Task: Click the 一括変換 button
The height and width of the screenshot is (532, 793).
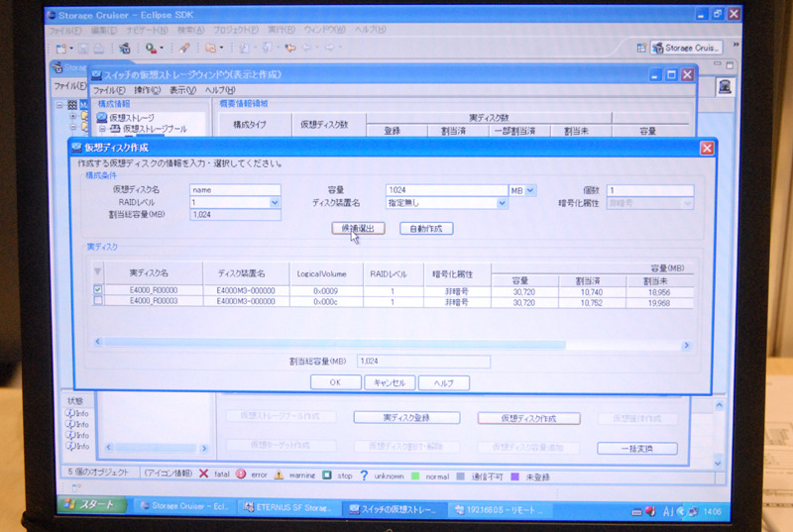Action: [637, 448]
